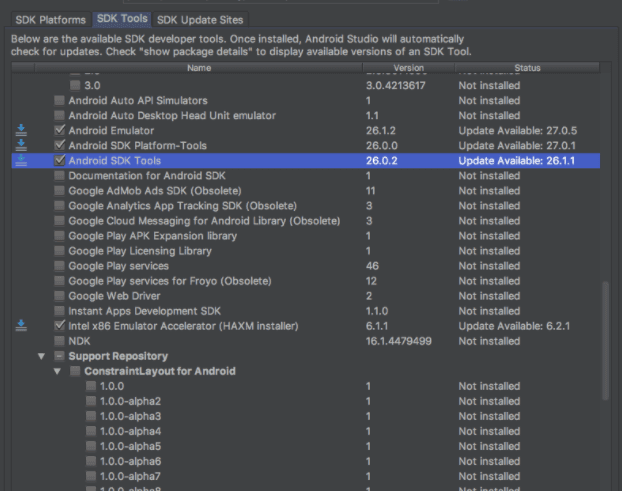Click the download icon beside Android Emulator

tap(22, 130)
